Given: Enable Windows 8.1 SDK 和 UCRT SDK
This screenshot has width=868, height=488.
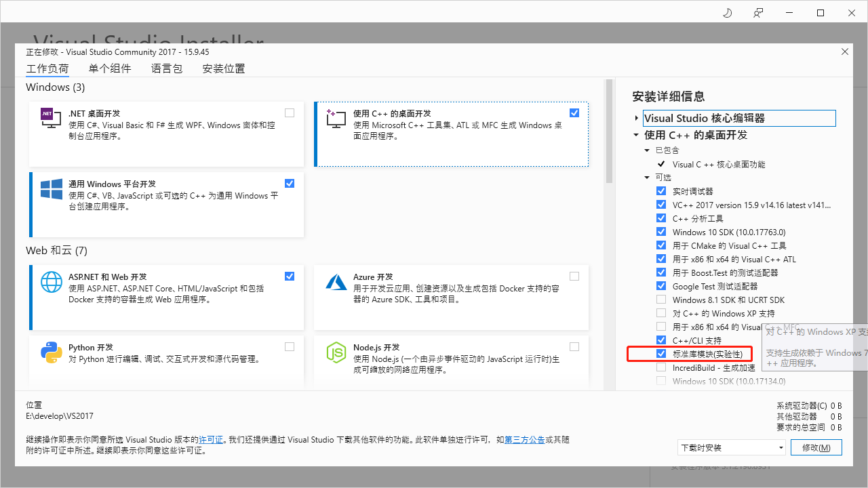Looking at the screenshot, I should pyautogui.click(x=661, y=299).
